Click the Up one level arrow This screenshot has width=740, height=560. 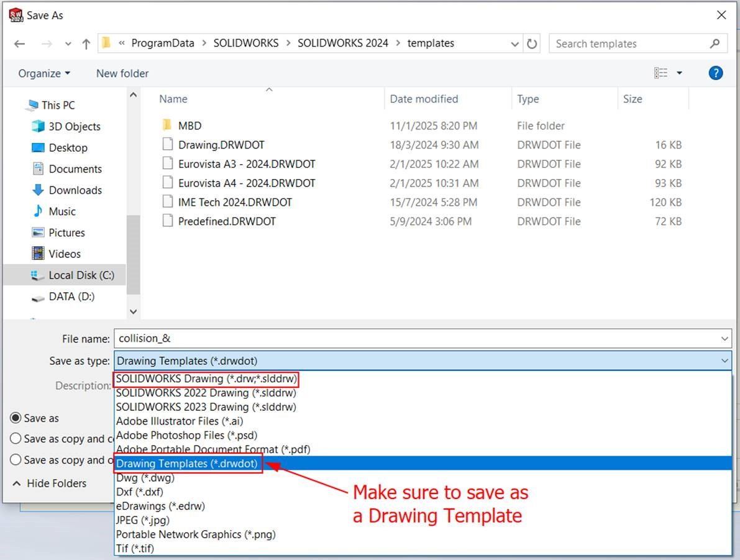(86, 44)
